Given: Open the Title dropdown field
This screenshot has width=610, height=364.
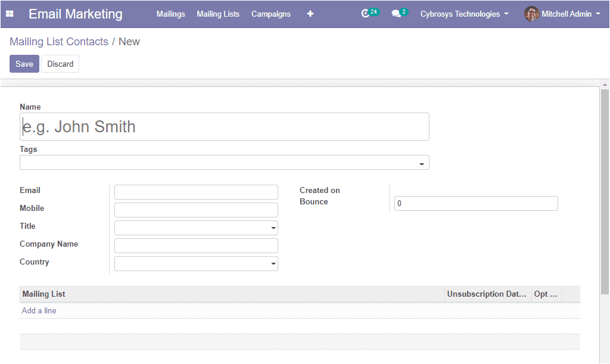Looking at the screenshot, I should tap(196, 228).
